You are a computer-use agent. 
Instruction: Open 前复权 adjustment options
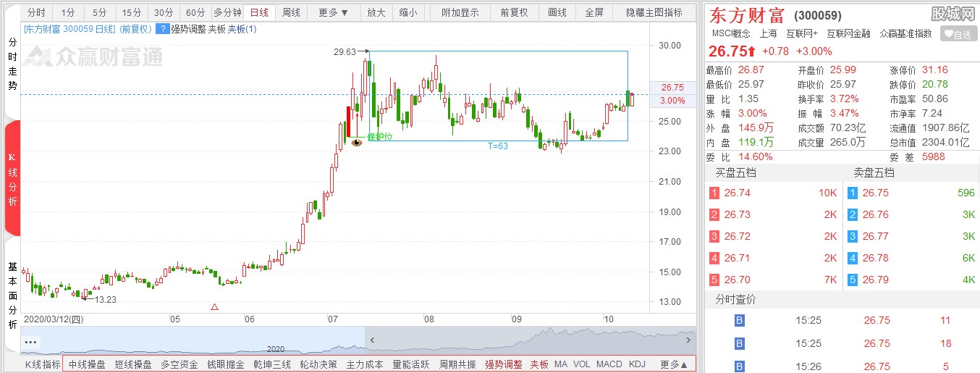pos(514,12)
